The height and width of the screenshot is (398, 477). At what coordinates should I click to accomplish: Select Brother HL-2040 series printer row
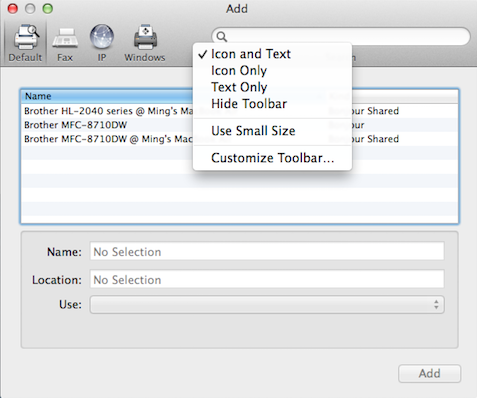tap(240, 111)
